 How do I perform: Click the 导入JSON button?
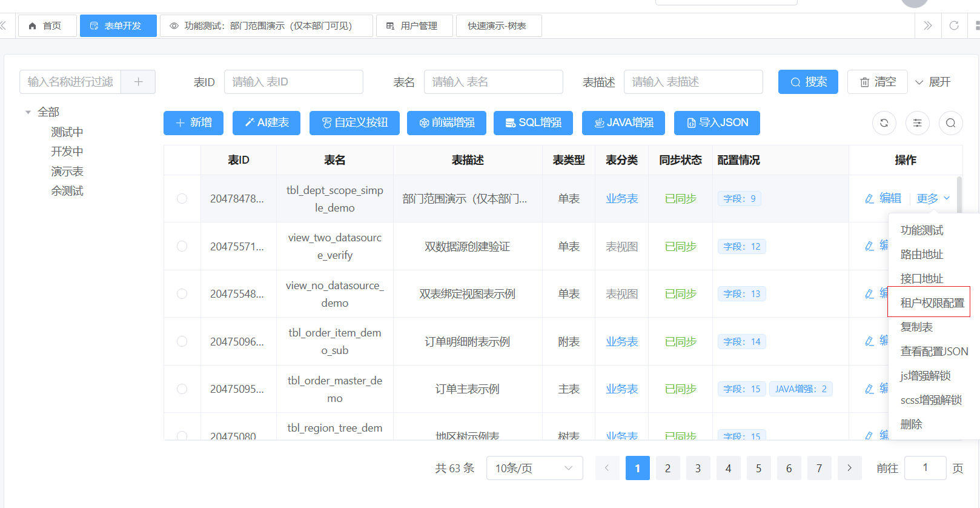[x=717, y=123]
